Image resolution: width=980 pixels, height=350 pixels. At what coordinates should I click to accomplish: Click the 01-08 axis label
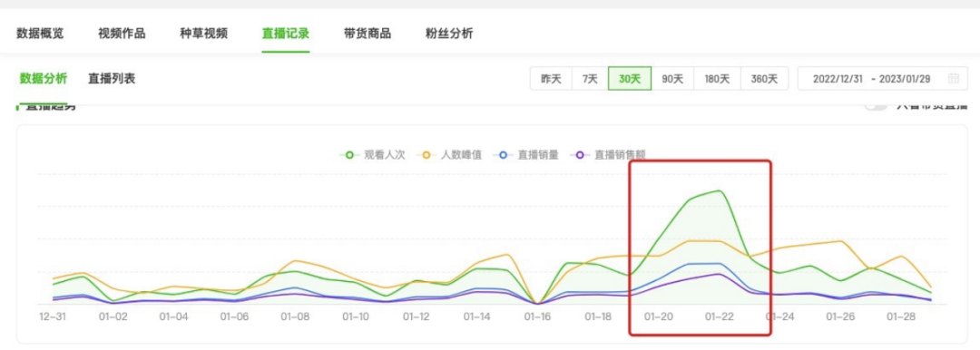click(x=295, y=316)
